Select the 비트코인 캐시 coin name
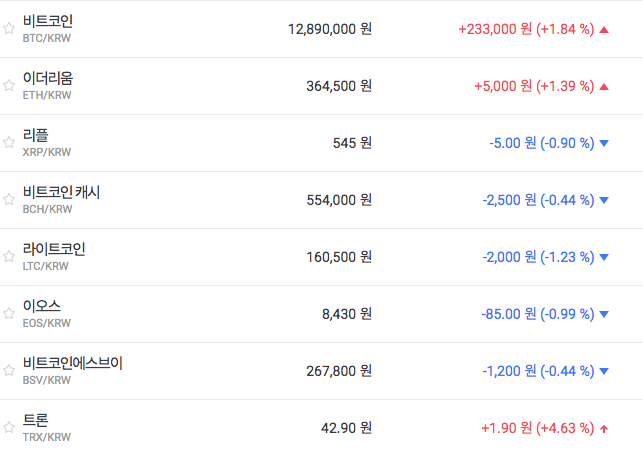 [61, 192]
